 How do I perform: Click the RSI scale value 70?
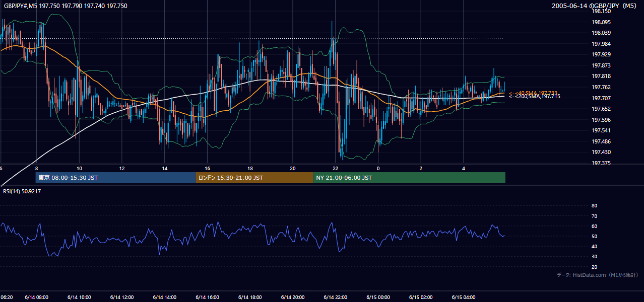click(x=594, y=216)
